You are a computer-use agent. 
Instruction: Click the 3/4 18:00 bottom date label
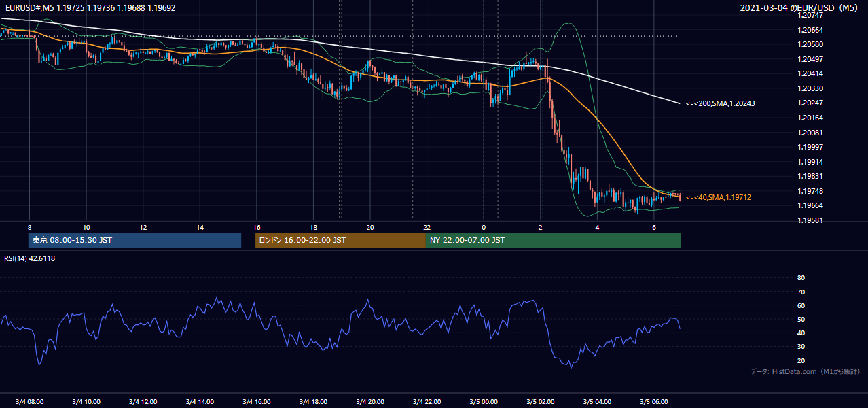click(313, 401)
